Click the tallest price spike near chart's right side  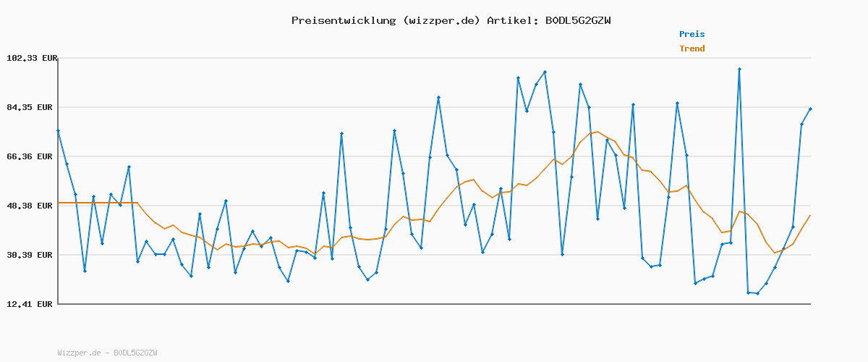point(739,70)
